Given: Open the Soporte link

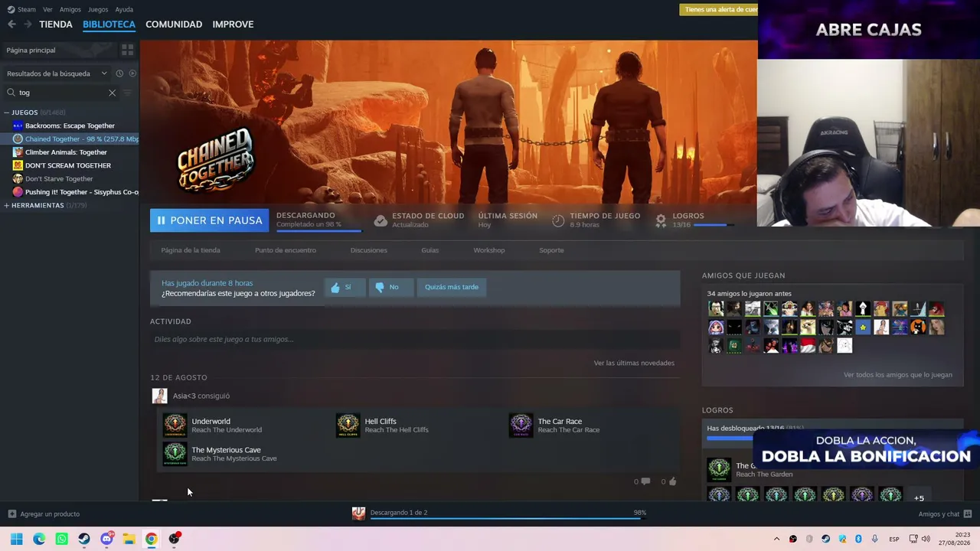Looking at the screenshot, I should [x=551, y=250].
